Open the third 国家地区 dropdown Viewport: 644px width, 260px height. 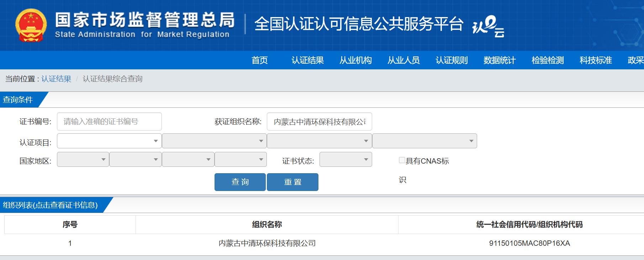coord(188,159)
